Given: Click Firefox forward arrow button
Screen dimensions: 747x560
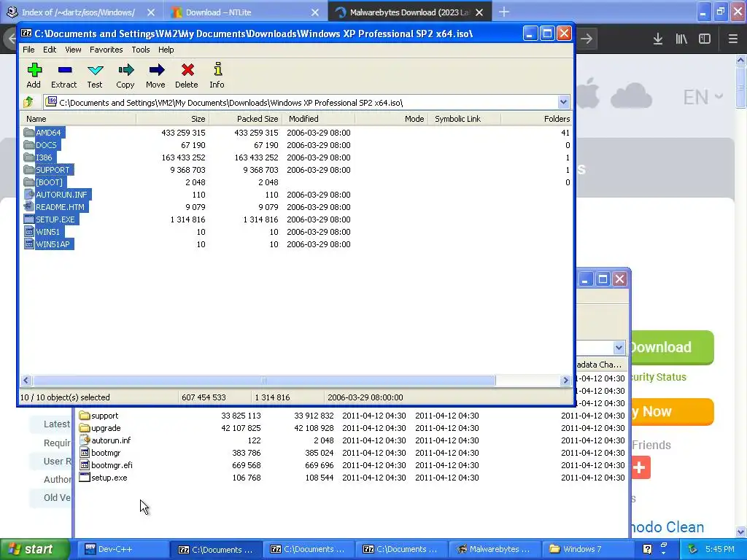Looking at the screenshot, I should pos(587,39).
